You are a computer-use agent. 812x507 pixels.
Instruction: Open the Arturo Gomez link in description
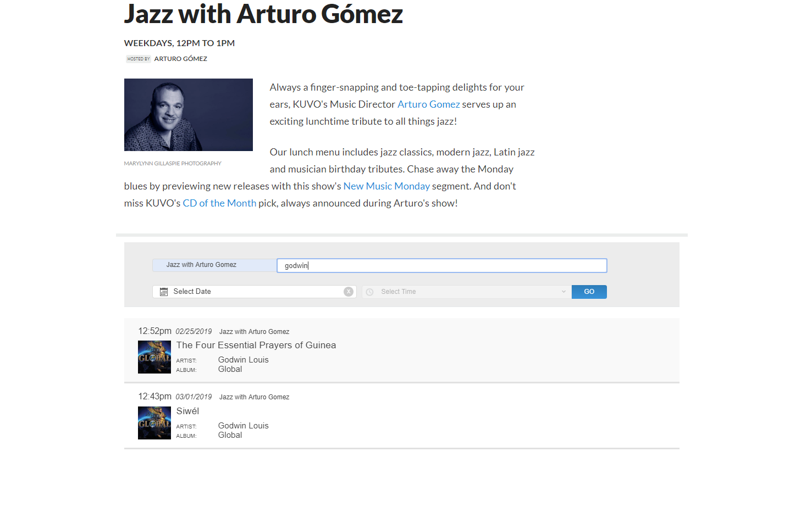tap(429, 104)
